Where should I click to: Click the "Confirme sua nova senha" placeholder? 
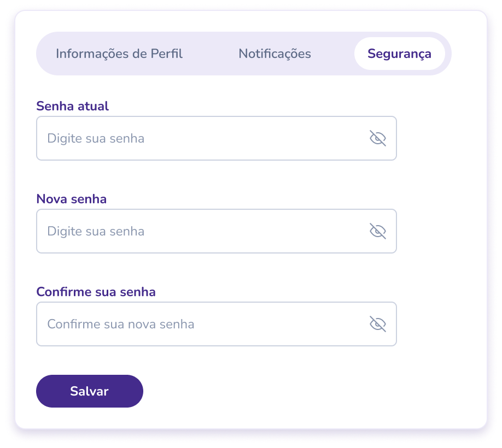[x=121, y=324]
